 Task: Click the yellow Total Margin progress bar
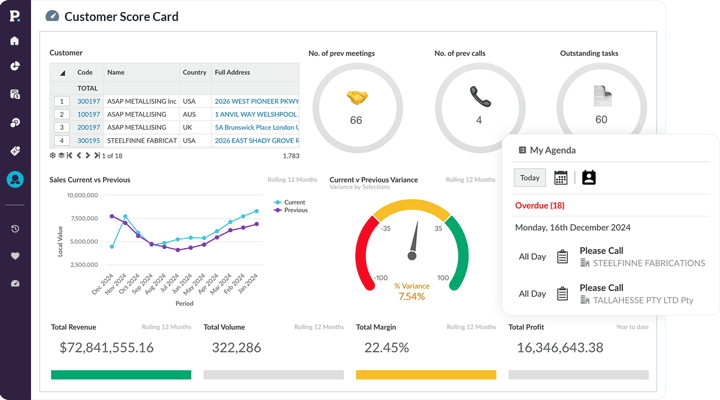426,375
